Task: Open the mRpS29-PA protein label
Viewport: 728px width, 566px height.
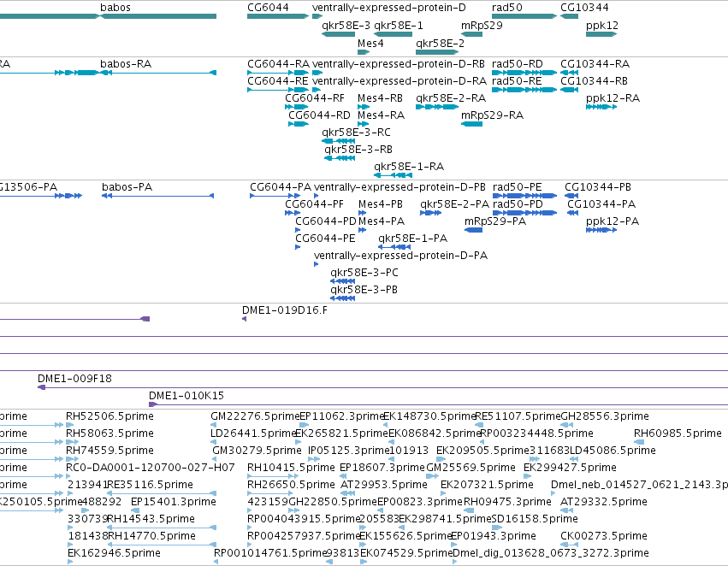Action: point(495,221)
